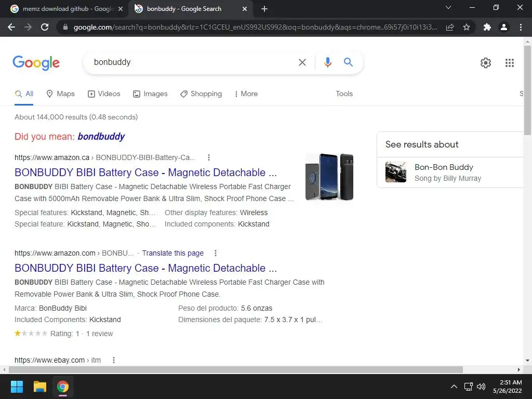Select the bonbuddy Google Search tab

[x=190, y=9]
